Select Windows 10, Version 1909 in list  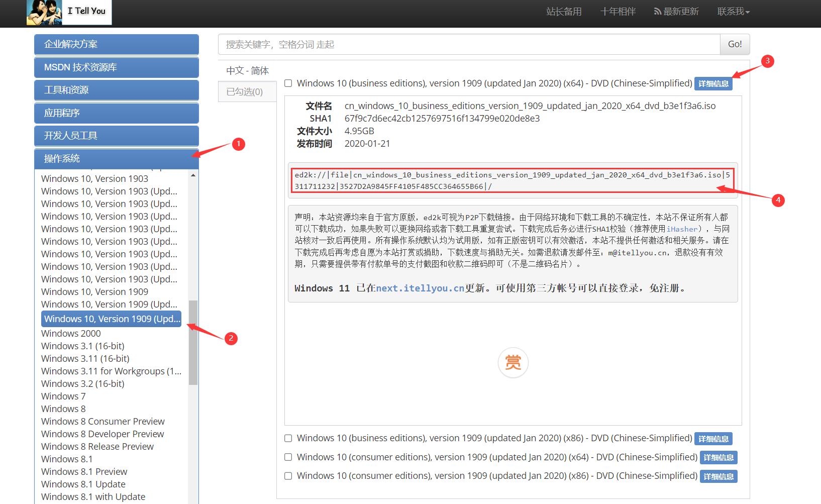[x=94, y=291]
